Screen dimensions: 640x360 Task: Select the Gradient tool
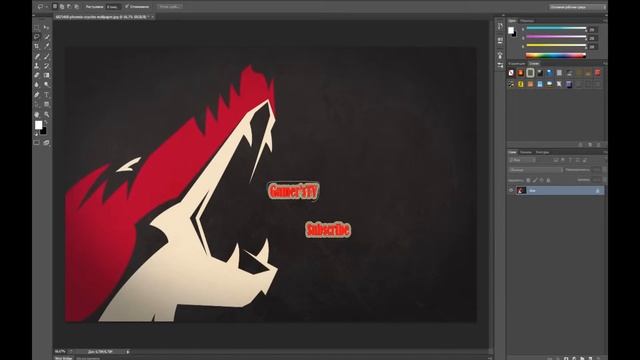point(47,75)
